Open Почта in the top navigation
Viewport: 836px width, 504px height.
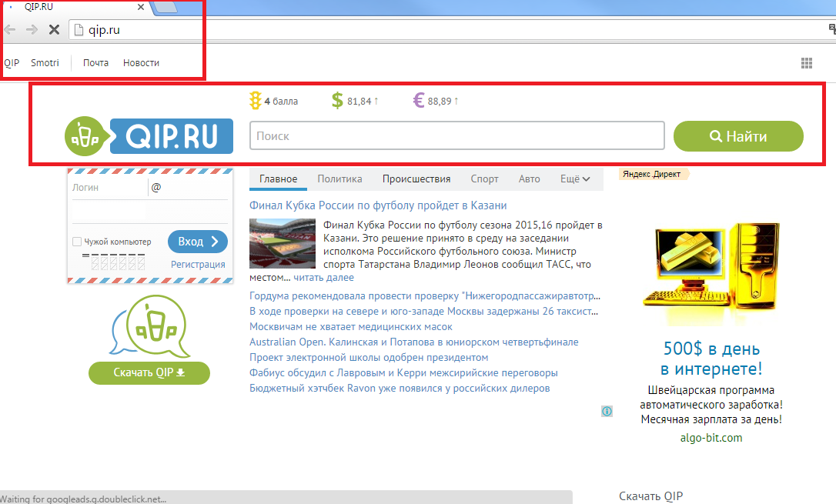pyautogui.click(x=96, y=63)
